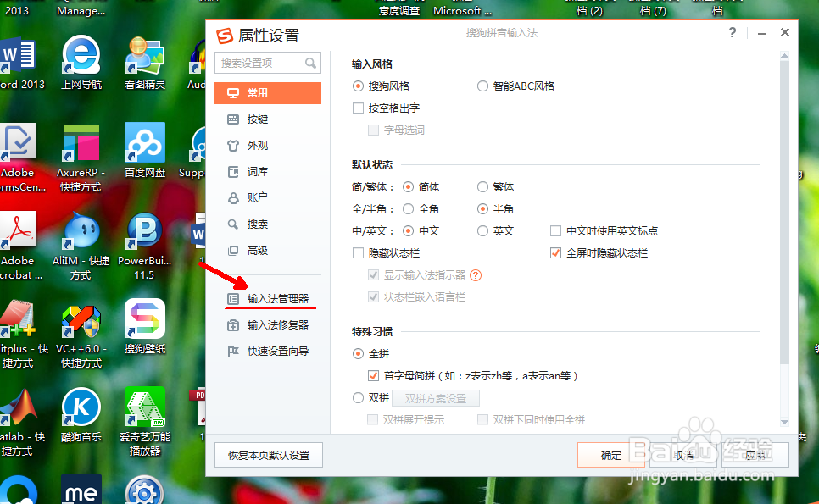This screenshot has width=819, height=504.
Task: Confirm settings with 确定 button
Action: tap(611, 456)
